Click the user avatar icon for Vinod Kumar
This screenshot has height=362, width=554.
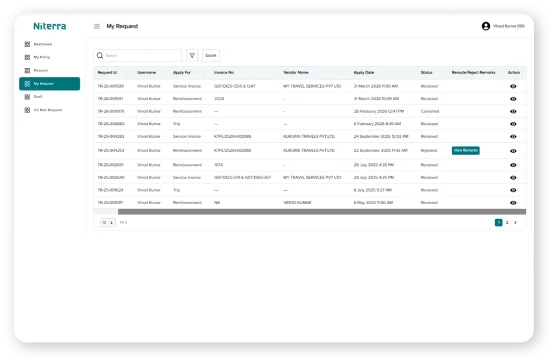(486, 26)
